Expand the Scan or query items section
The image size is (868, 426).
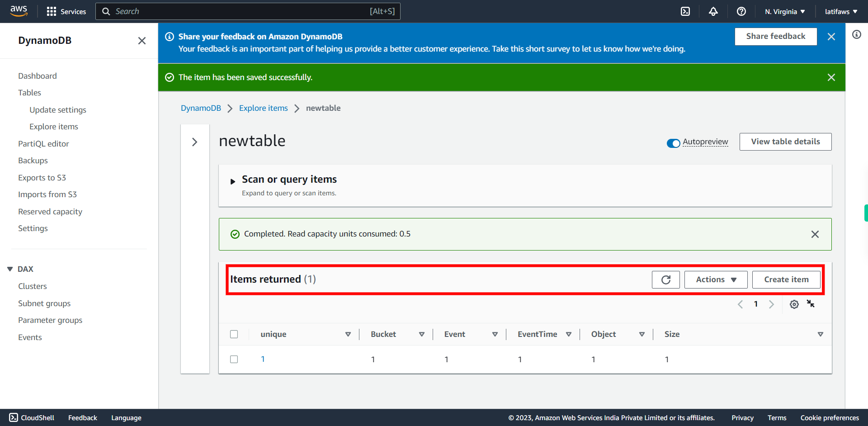click(233, 181)
